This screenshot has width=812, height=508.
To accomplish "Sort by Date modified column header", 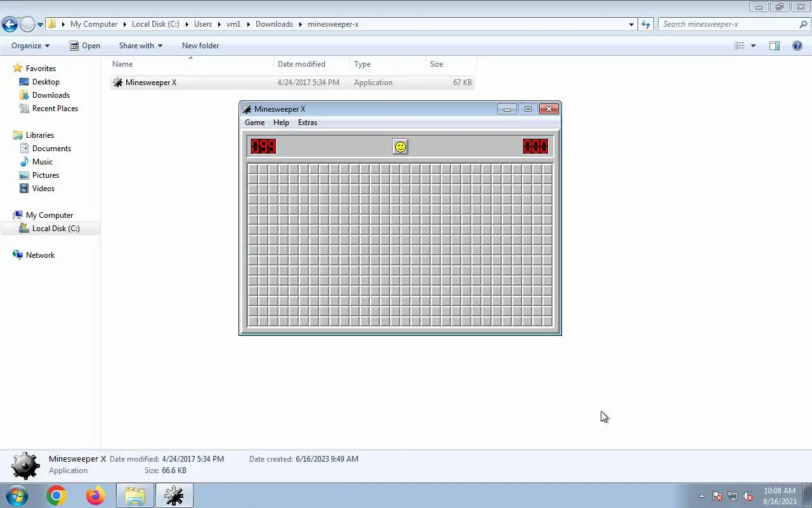I will click(x=312, y=64).
